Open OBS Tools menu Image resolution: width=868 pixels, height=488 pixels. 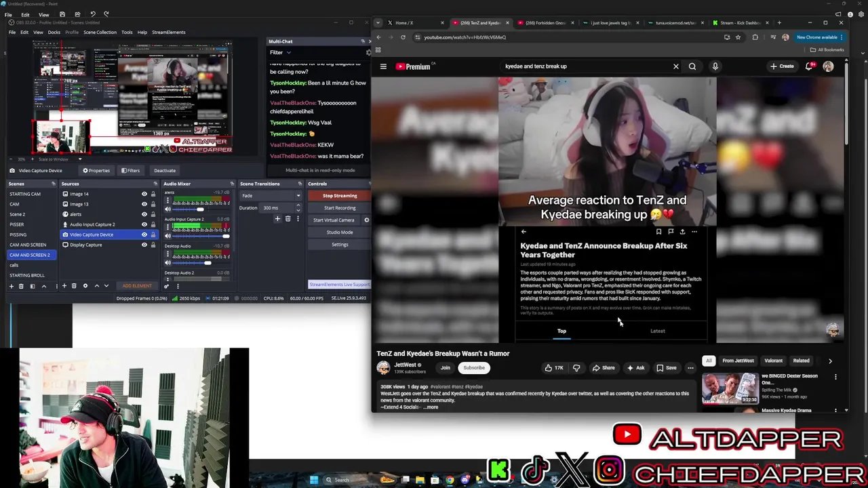[x=127, y=32]
